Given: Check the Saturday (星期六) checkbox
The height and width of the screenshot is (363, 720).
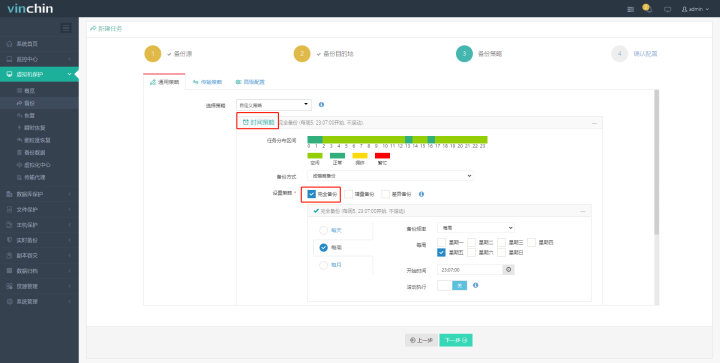Looking at the screenshot, I should [x=471, y=252].
